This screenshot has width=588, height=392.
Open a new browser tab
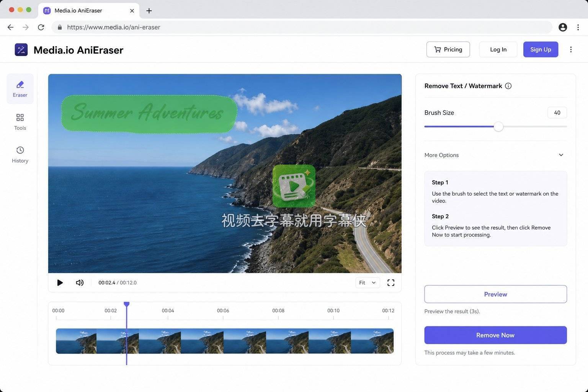[x=149, y=11]
